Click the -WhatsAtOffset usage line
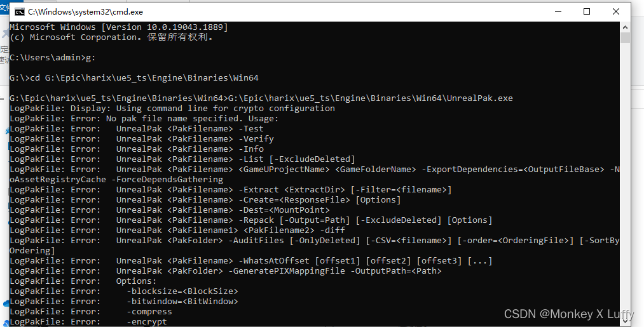Screen dimensions: 644x327 pyautogui.click(x=251, y=261)
